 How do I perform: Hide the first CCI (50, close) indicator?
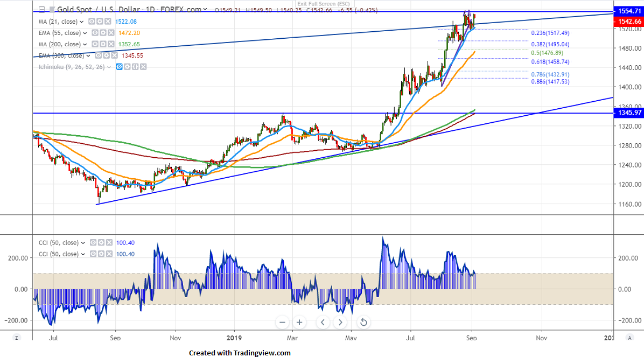[x=93, y=243]
